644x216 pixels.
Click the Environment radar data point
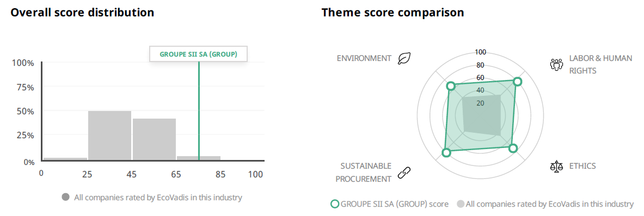click(x=451, y=86)
